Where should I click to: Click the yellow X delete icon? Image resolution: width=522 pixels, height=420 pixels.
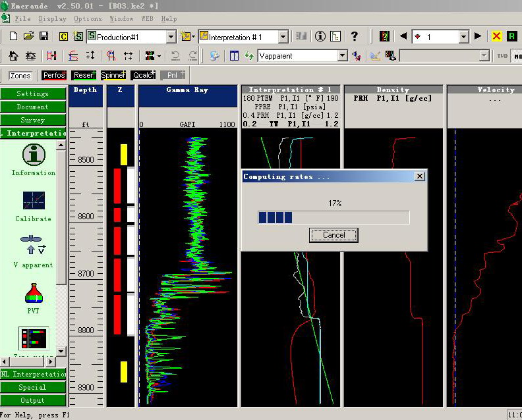[x=496, y=36]
